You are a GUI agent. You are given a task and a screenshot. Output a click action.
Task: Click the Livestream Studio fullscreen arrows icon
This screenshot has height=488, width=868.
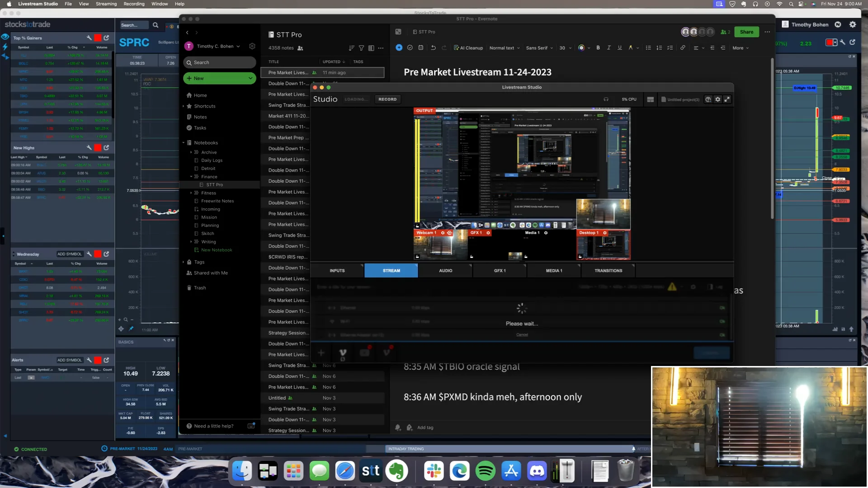[727, 99]
